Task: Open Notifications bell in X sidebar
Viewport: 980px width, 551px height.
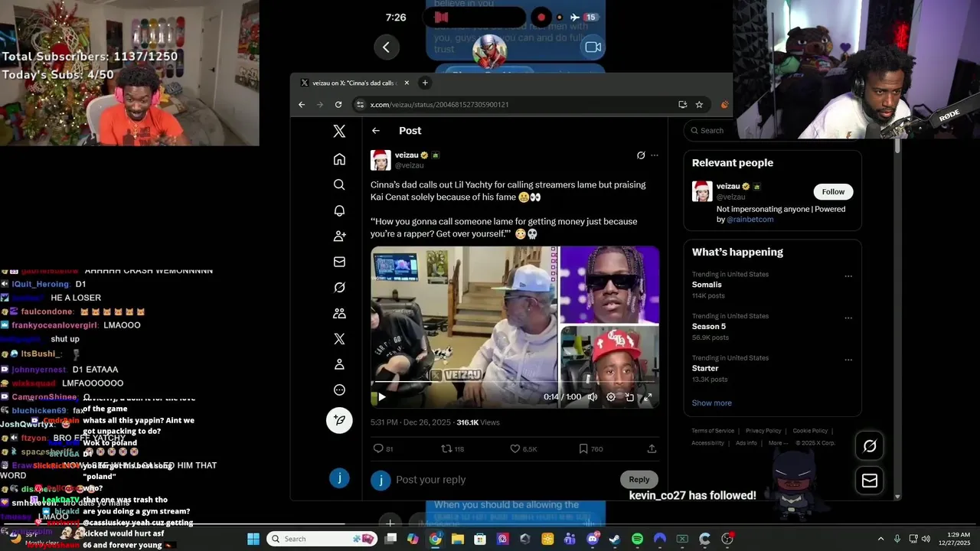Action: click(339, 210)
